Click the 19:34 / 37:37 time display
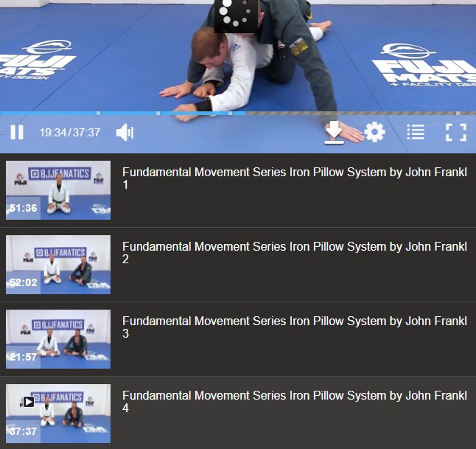 pyautogui.click(x=70, y=133)
